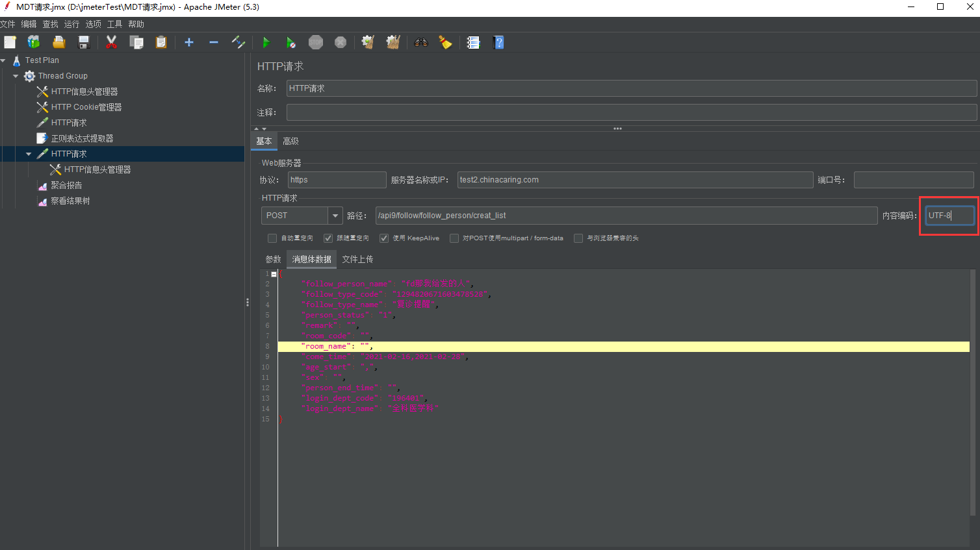
Task: Open the Function helper dialog icon
Action: 473,42
